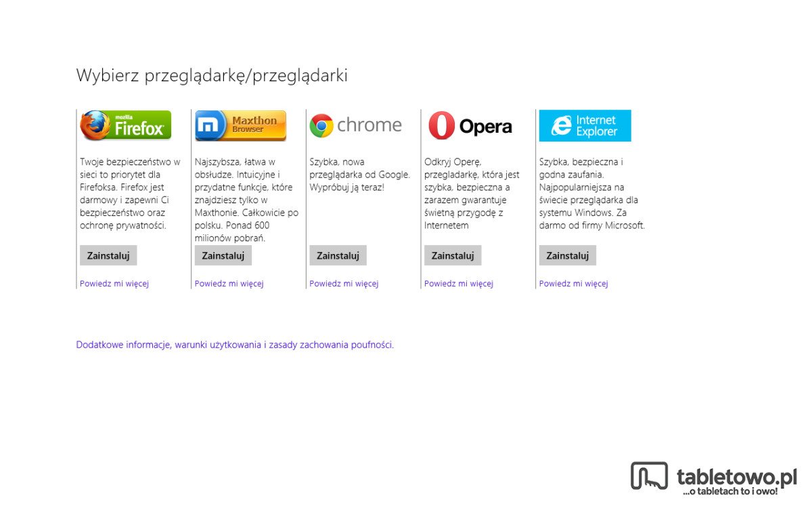Click the Internet Explorer logo
Image resolution: width=812 pixels, height=508 pixels.
point(585,125)
